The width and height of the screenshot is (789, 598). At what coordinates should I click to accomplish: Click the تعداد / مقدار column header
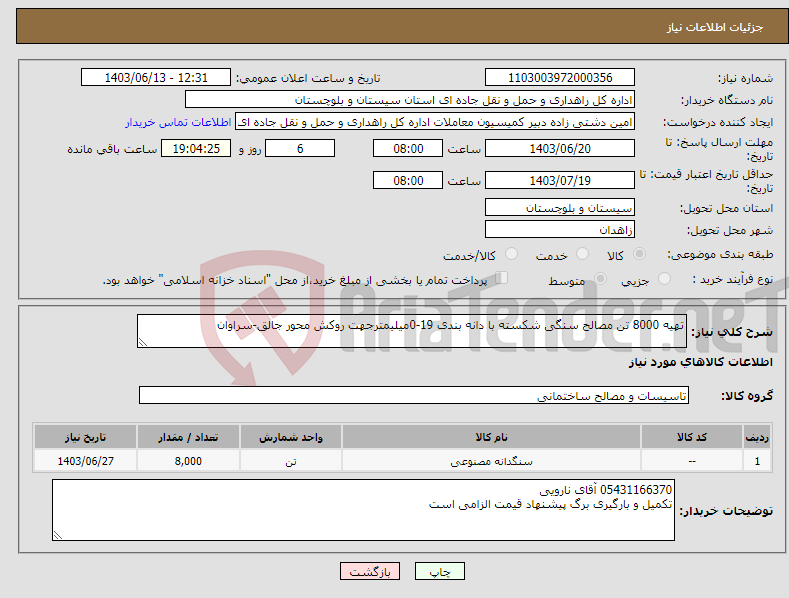[x=188, y=437]
